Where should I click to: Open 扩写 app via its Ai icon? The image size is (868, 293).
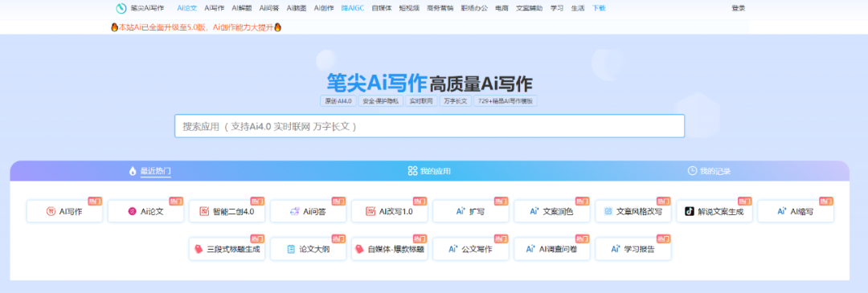tap(461, 211)
